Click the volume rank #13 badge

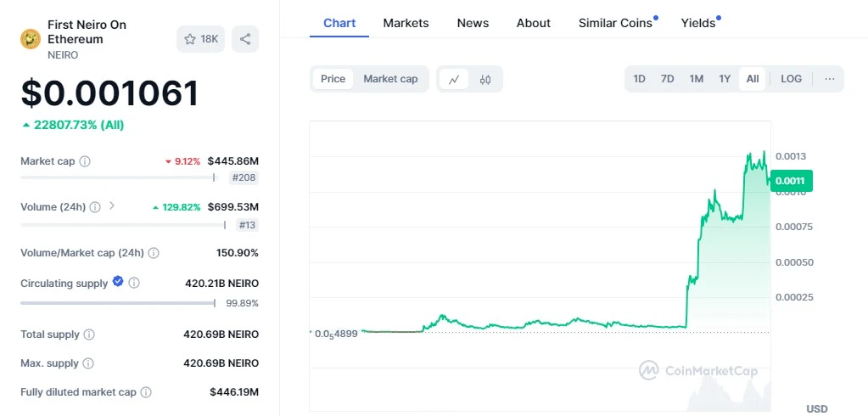pyautogui.click(x=247, y=225)
